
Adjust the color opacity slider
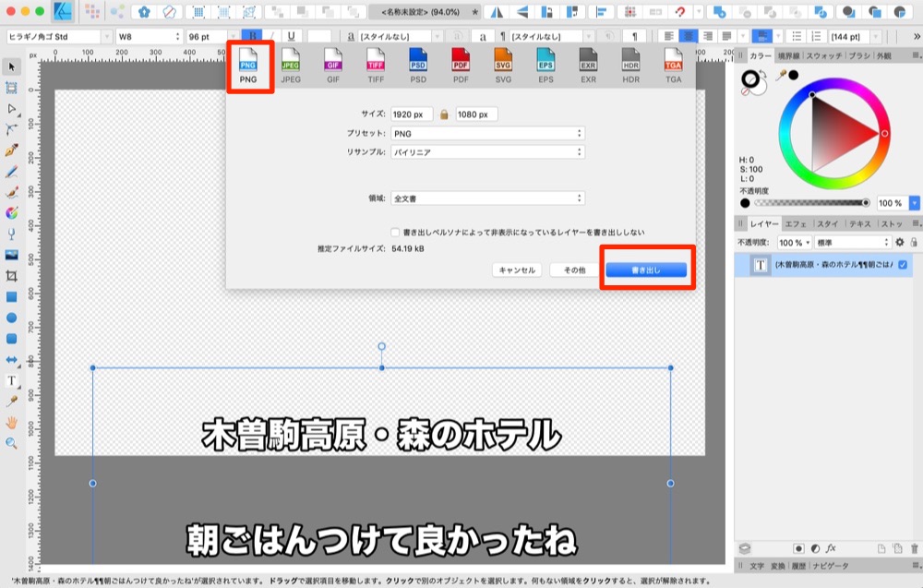point(811,203)
